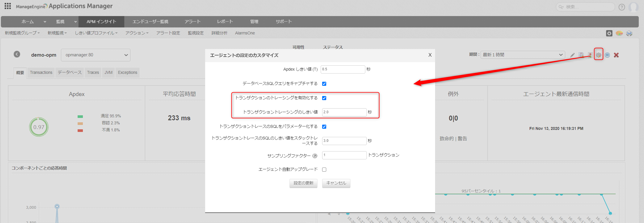Screen dimensions: 644x223
Task: Open the opmanager:80 application dropdown
Action: tap(96, 55)
